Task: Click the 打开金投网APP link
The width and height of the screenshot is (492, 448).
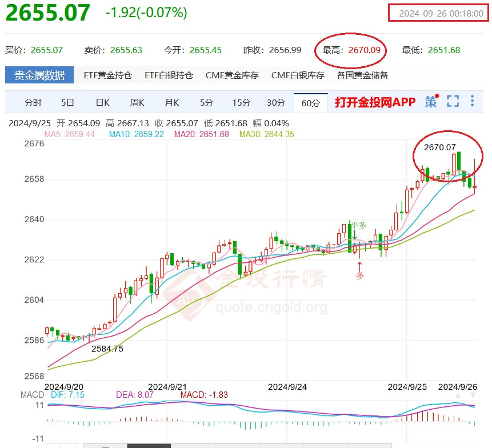Action: (375, 102)
